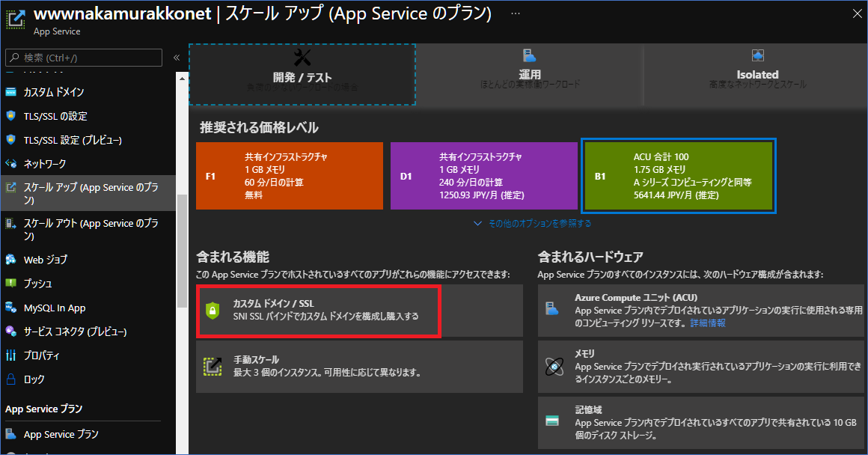Open the ellipsis menu beside page title
The width and height of the screenshot is (868, 455).
click(x=516, y=13)
